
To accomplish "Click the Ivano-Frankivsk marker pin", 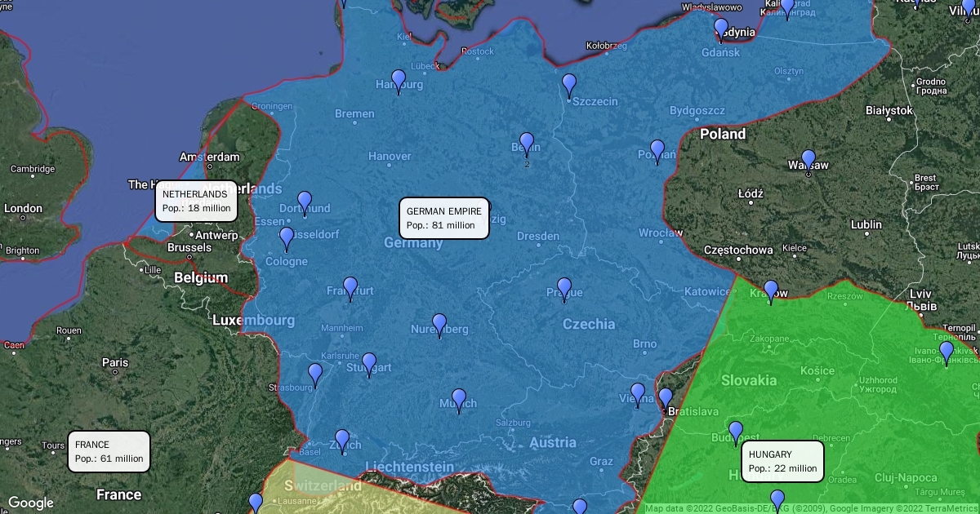I will click(947, 353).
